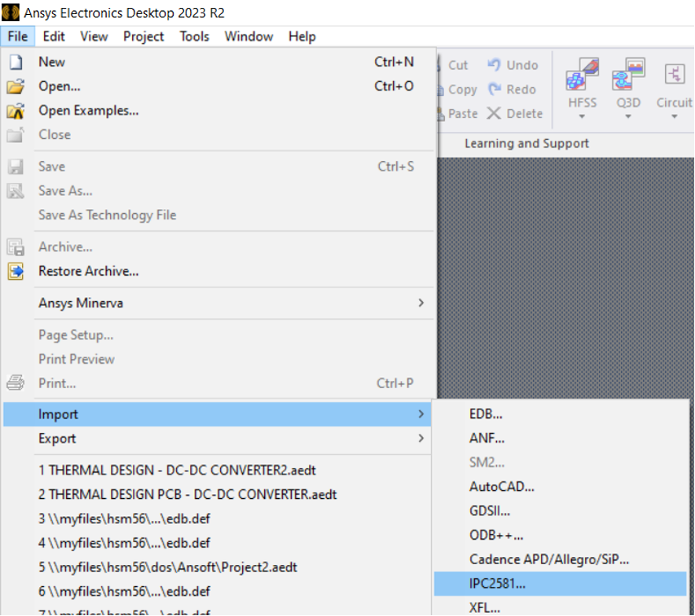Open recent file THERMAL DESIGN - DC-DC CONVERTER2.aedt
The image size is (695, 616).
177,471
